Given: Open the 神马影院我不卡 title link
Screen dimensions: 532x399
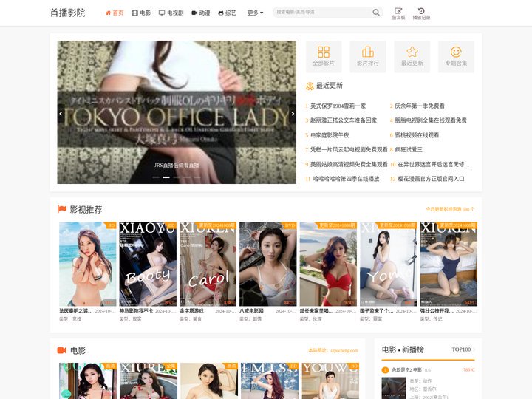Looking at the screenshot, I should [136, 311].
